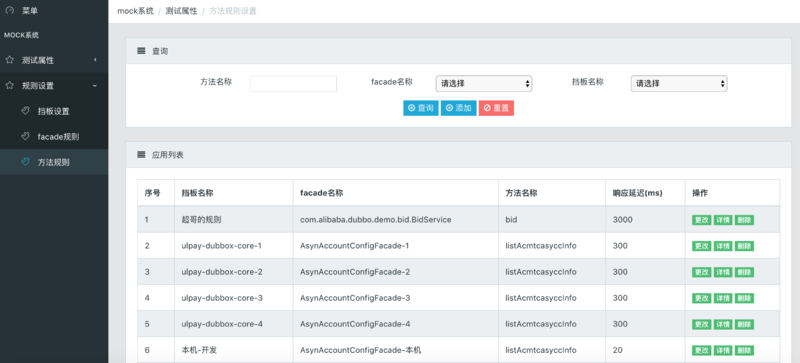Click the AsynAccountConfigFacade-4 cell
Screen dimensions: 800x363
396,324
